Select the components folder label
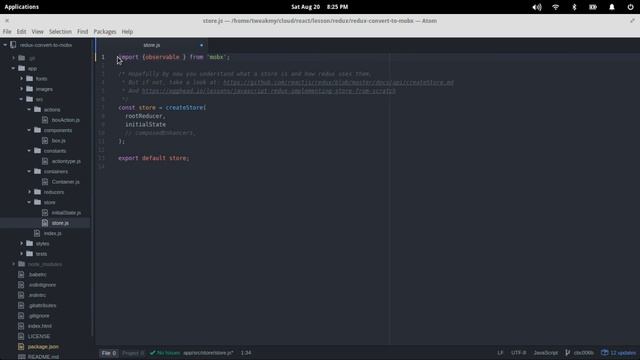This screenshot has width=640, height=360. pyautogui.click(x=58, y=130)
